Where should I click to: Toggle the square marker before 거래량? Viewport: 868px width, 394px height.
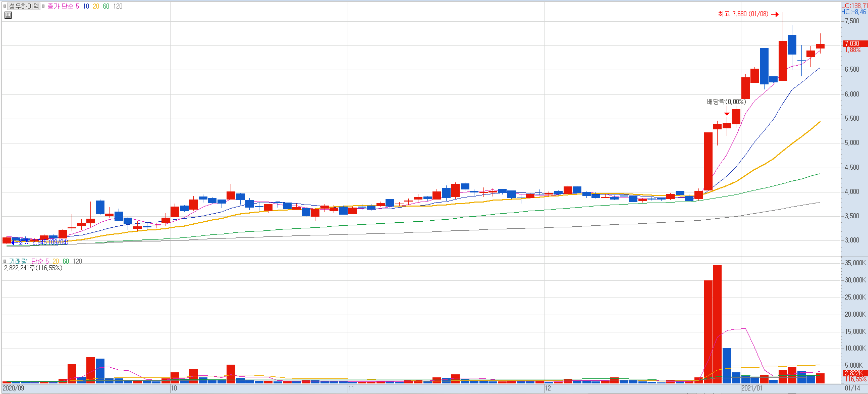click(5, 261)
